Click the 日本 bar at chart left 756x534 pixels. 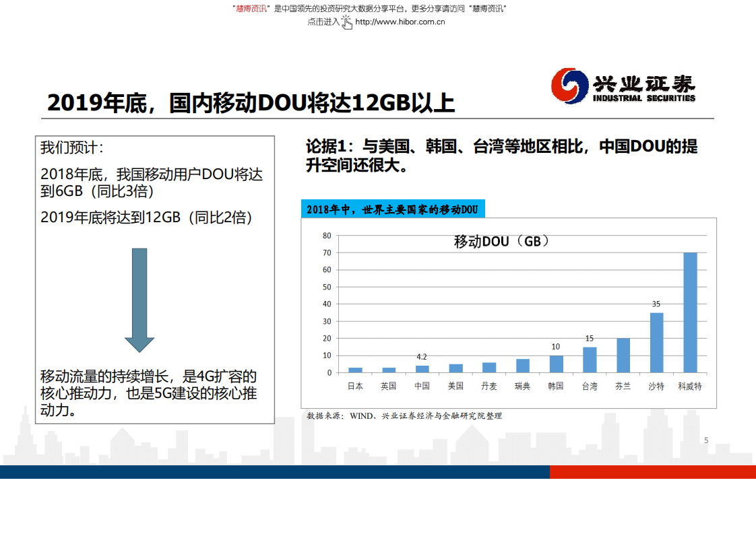pos(355,369)
